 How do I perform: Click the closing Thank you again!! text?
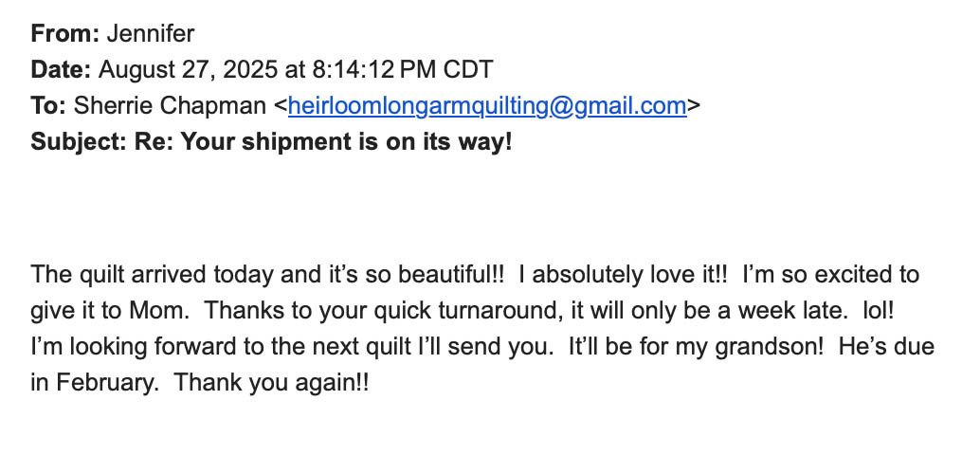(272, 383)
